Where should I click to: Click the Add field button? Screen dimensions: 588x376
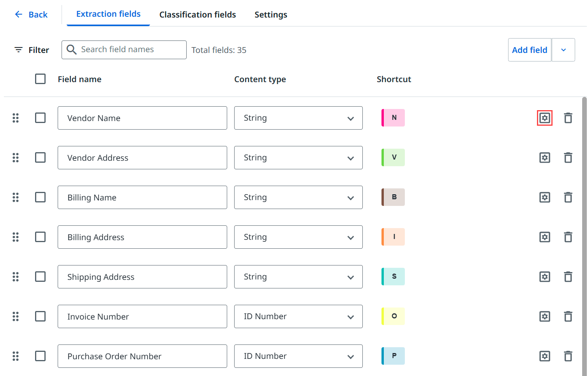pyautogui.click(x=529, y=50)
